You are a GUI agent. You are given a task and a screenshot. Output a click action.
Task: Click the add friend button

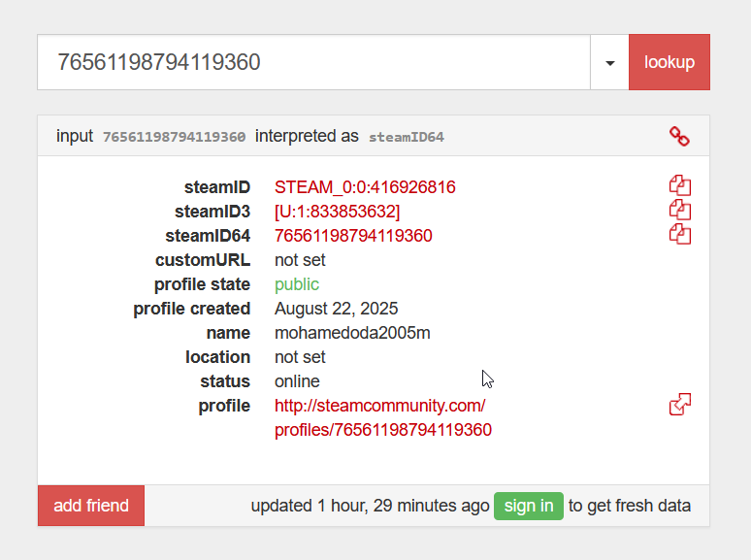pos(91,506)
